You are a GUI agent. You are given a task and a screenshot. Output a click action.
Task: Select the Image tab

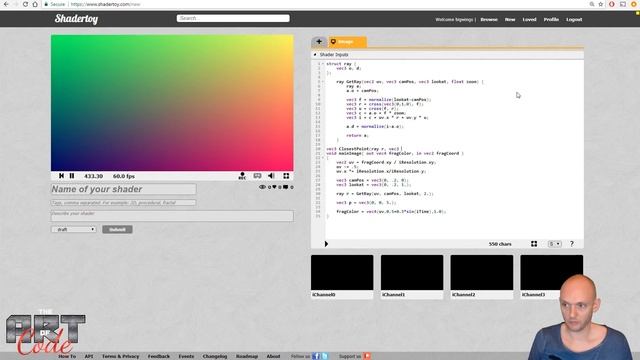point(347,42)
